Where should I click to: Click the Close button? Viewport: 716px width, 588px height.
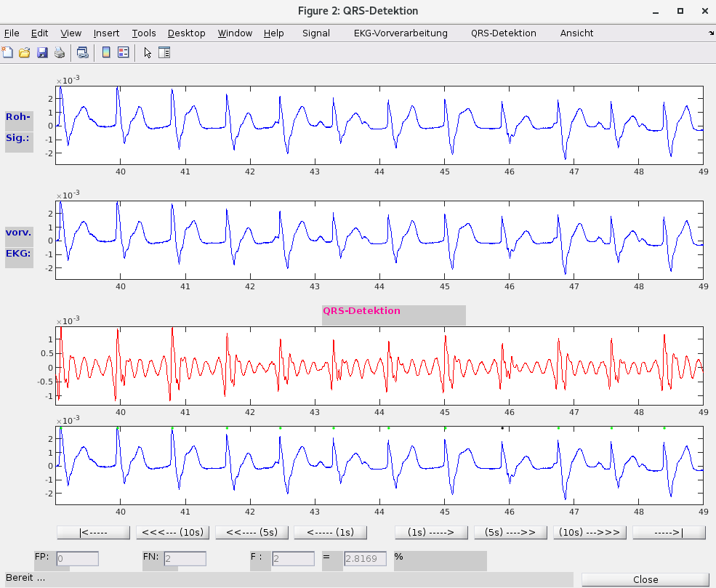pos(645,579)
